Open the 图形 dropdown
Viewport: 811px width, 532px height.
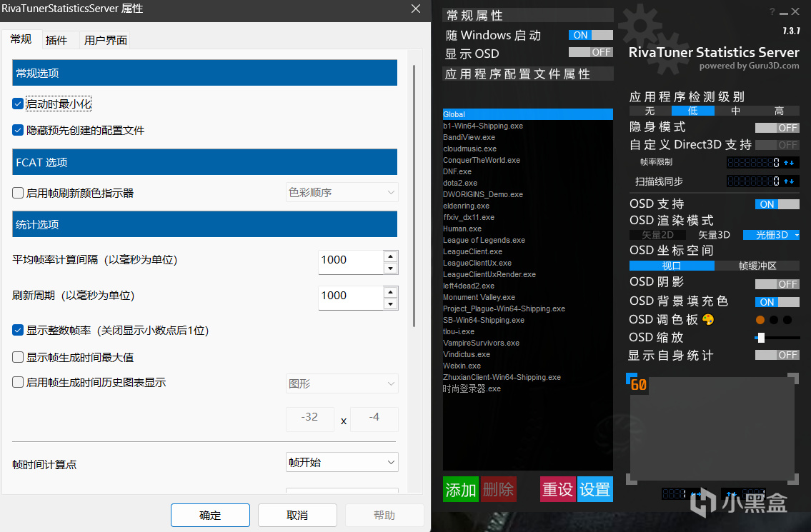[342, 383]
